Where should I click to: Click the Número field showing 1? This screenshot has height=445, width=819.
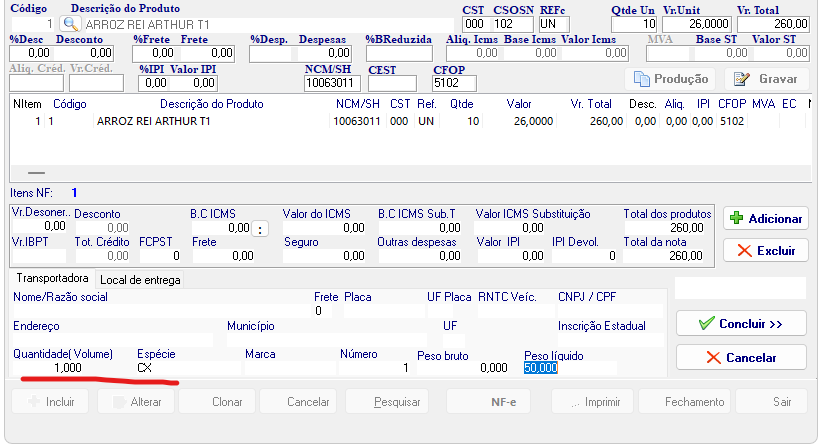point(375,368)
